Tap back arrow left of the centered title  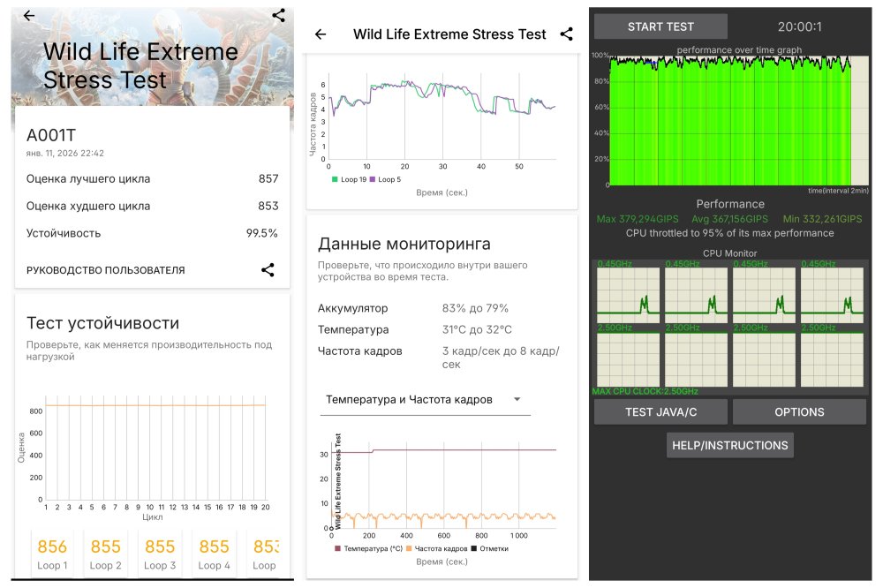321,34
